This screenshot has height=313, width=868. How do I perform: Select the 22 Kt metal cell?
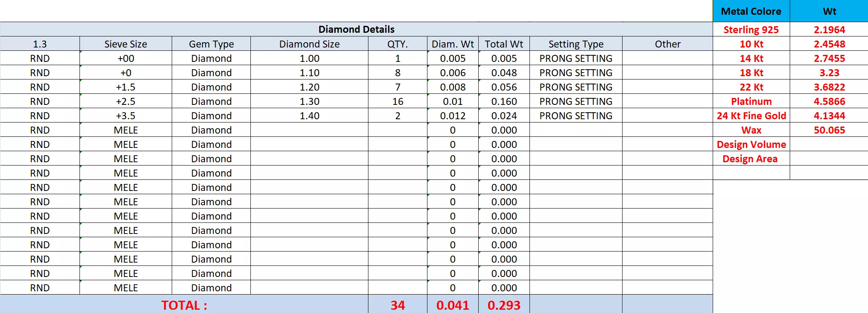[751, 87]
